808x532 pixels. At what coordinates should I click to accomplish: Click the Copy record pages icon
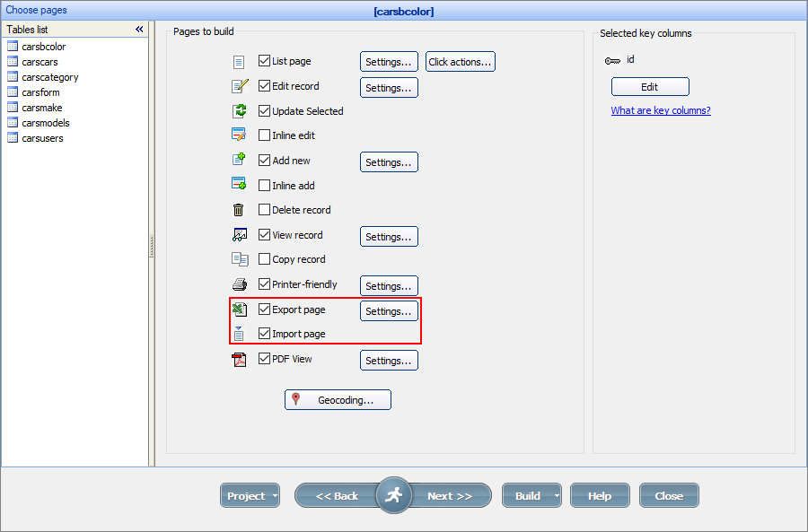(x=239, y=258)
